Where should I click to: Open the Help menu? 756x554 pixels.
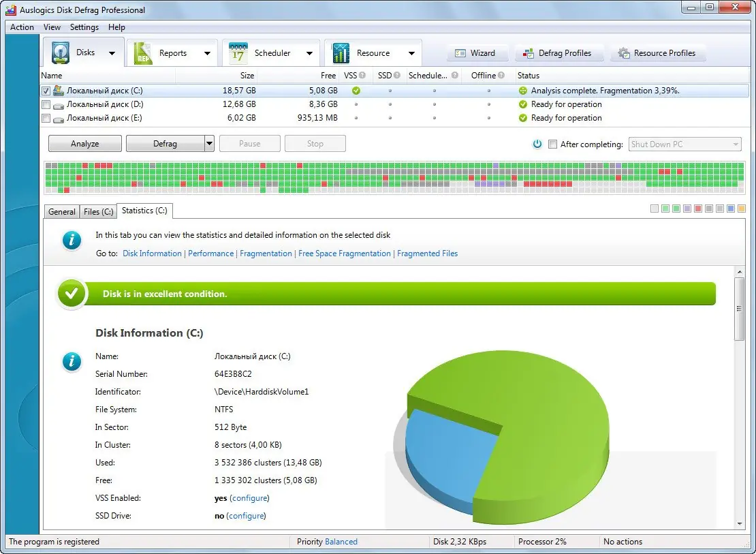click(x=116, y=27)
